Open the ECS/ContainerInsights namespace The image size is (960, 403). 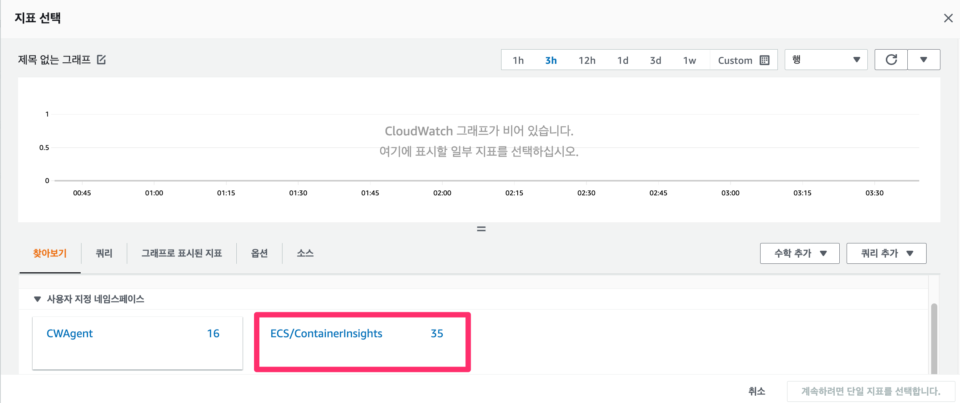point(362,342)
